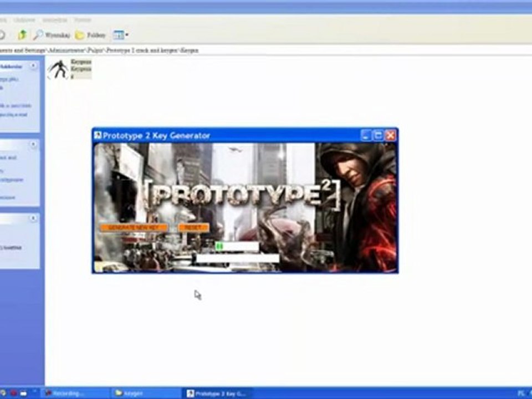Click the orange RESET button
Viewport: 532px width, 399px height.
pos(193,228)
